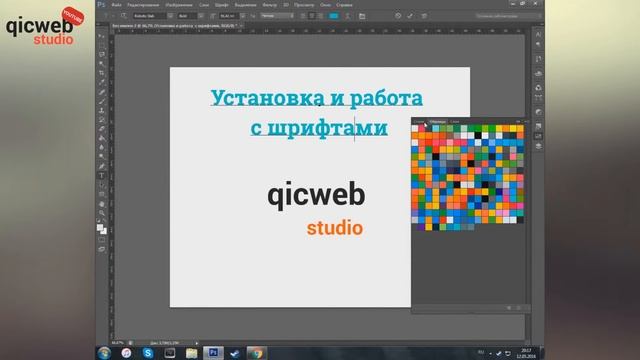Image resolution: width=640 pixels, height=360 pixels.
Task: Select the Pen tool
Action: point(102,167)
